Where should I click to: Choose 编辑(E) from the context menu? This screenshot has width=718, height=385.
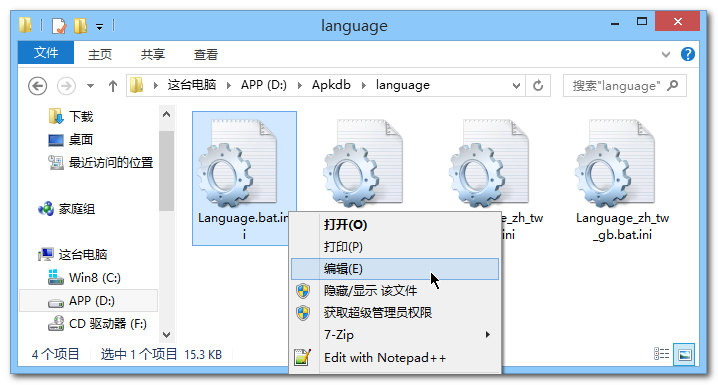click(395, 269)
